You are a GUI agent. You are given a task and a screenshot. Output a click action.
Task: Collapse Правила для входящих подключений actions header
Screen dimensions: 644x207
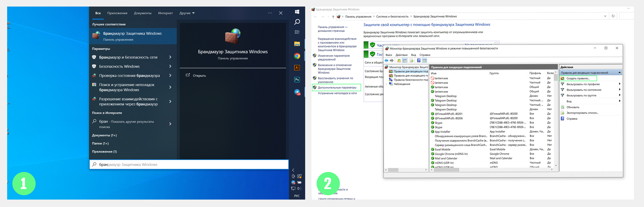tap(620, 73)
